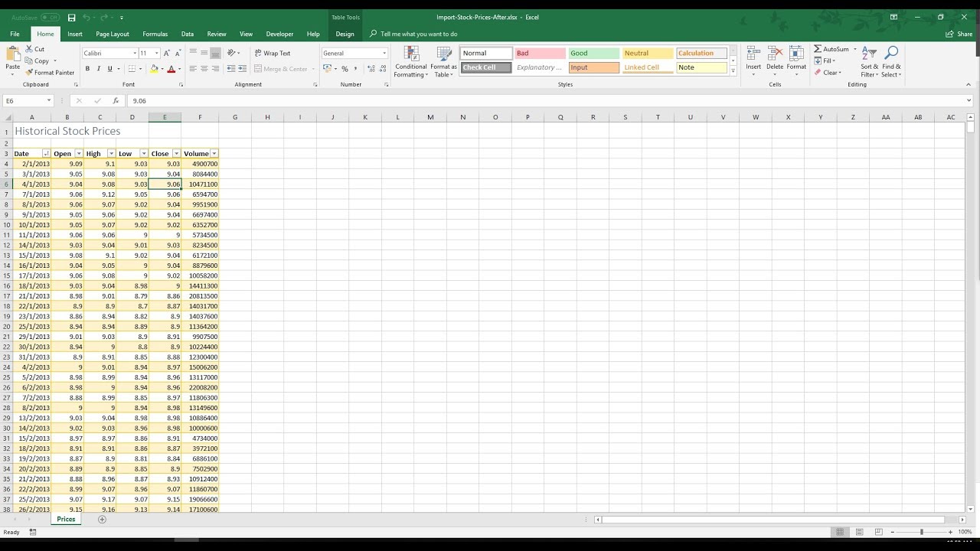
Task: Align text left
Action: [x=193, y=69]
